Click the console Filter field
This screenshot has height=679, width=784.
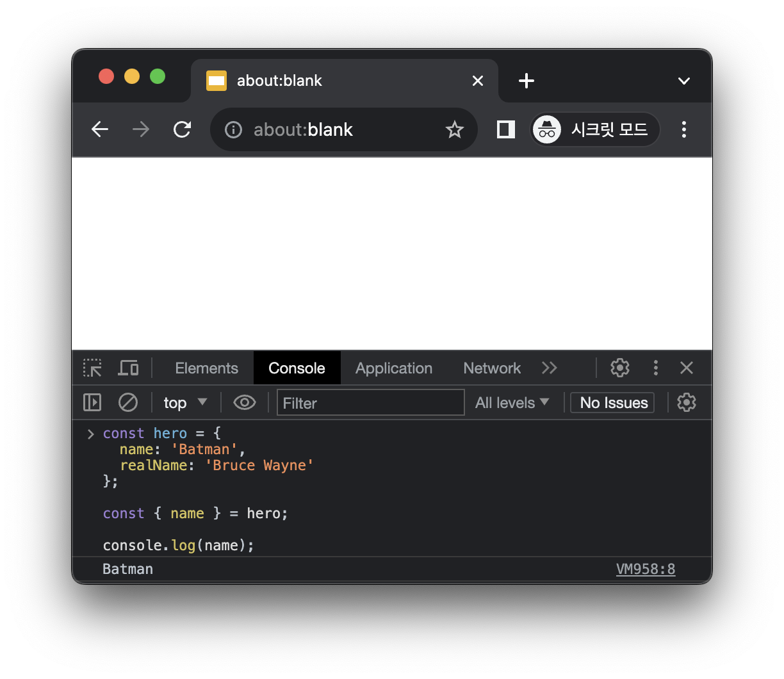coord(371,402)
